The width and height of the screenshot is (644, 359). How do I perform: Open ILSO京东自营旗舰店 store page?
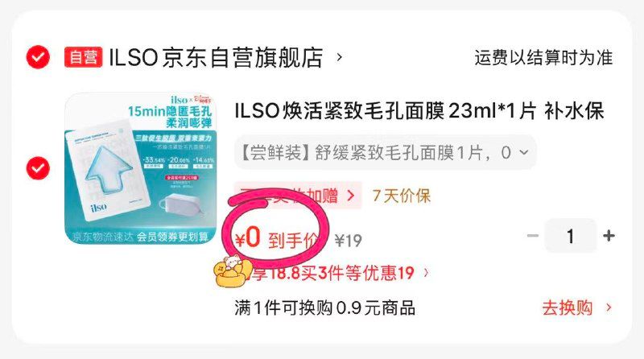(216, 57)
